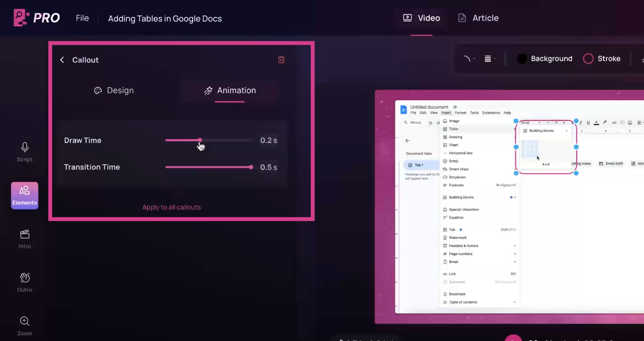Click the callout's bottom-left resize handle
Viewport: 644px width, 341px height.
pos(516,173)
